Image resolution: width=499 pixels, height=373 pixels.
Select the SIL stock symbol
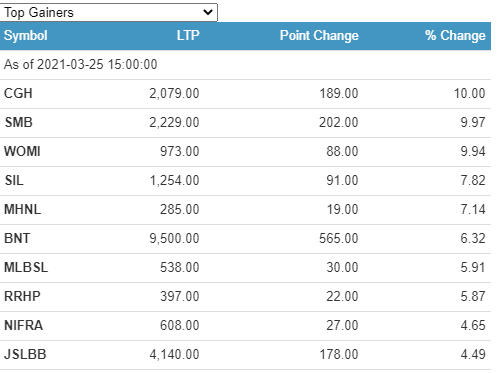coord(14,180)
